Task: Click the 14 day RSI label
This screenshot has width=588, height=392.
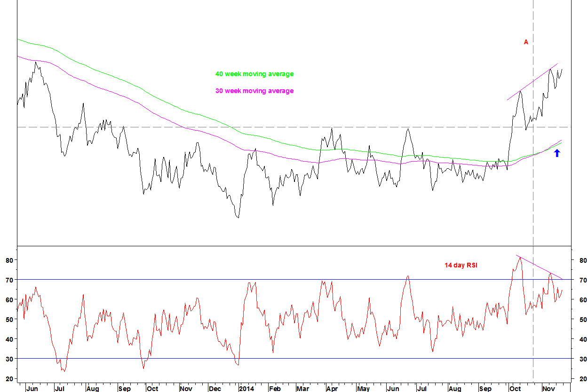Action: (461, 266)
